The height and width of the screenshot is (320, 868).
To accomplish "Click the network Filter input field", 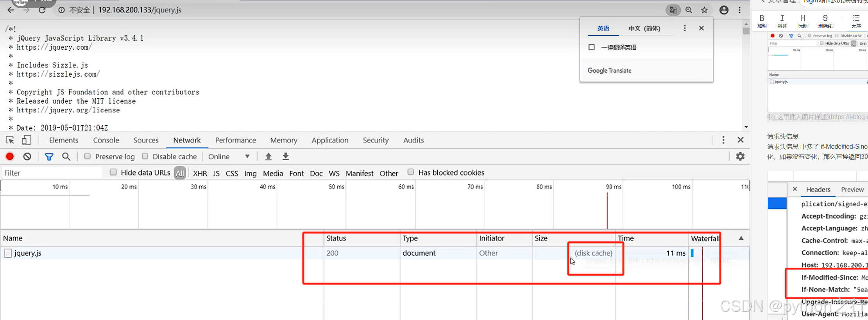I will tap(52, 173).
